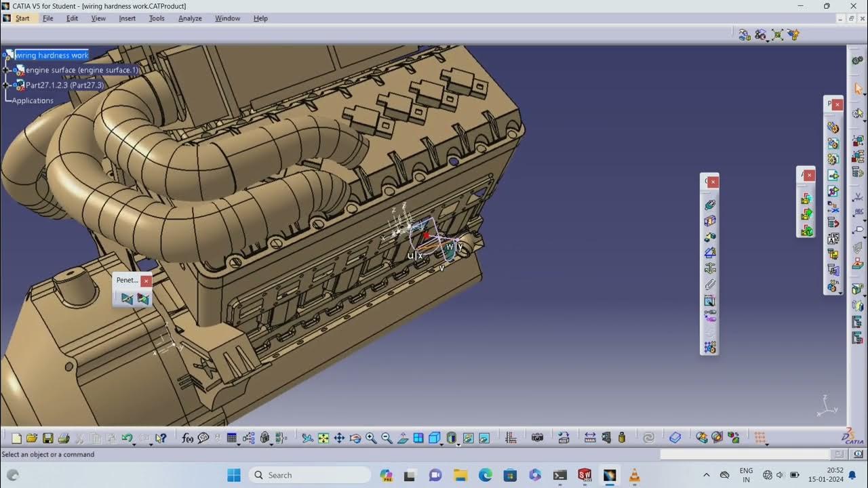Click the Create Multi-View icon
This screenshot has width=868, height=488.
click(418, 439)
